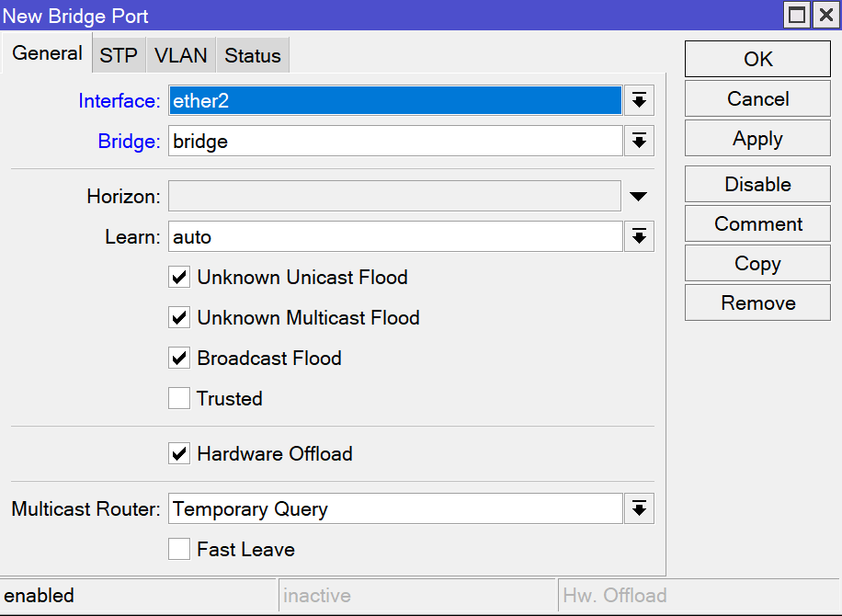
Task: Switch to the STP tab
Action: pos(119,56)
